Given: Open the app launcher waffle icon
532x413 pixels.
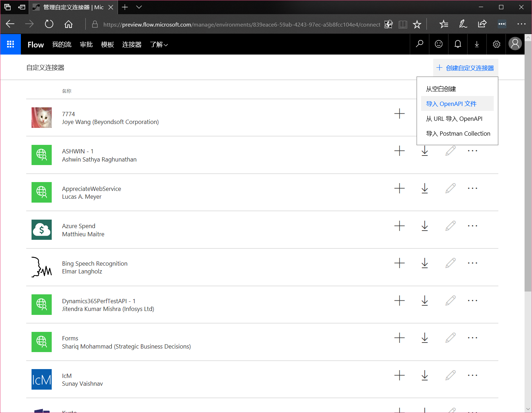Looking at the screenshot, I should 11,44.
